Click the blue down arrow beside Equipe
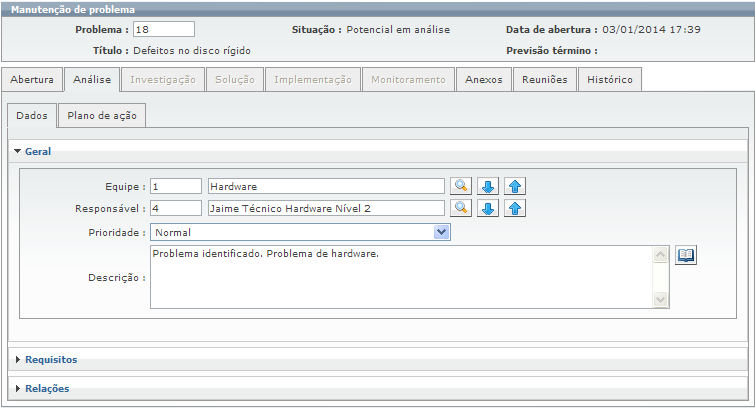 [488, 186]
